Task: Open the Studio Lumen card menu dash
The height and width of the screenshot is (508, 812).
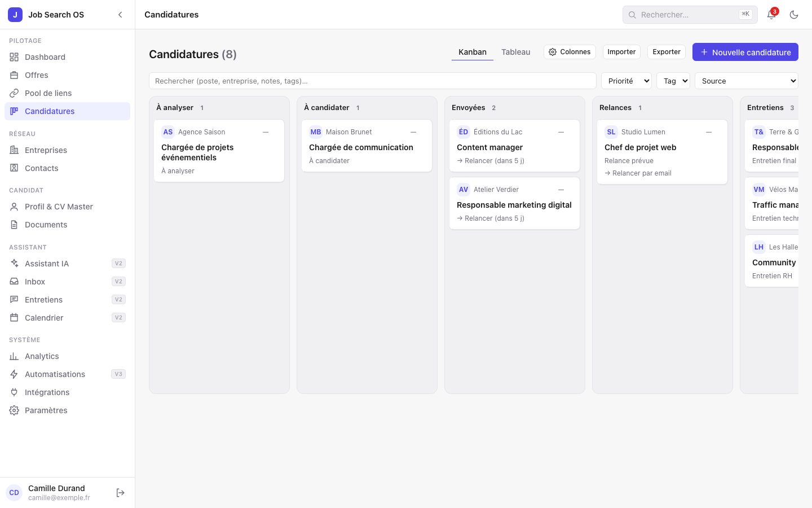Action: pyautogui.click(x=709, y=132)
